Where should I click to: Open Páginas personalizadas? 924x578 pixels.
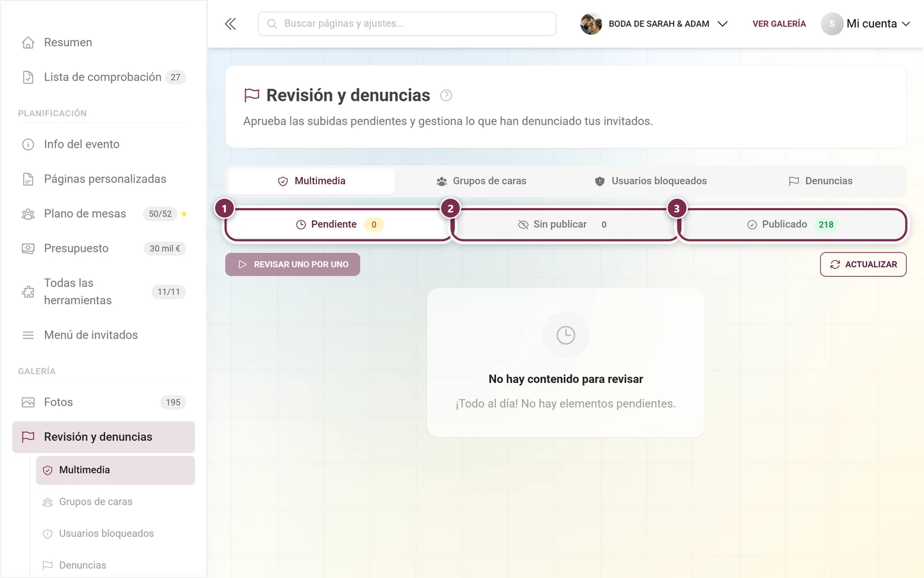(x=103, y=179)
